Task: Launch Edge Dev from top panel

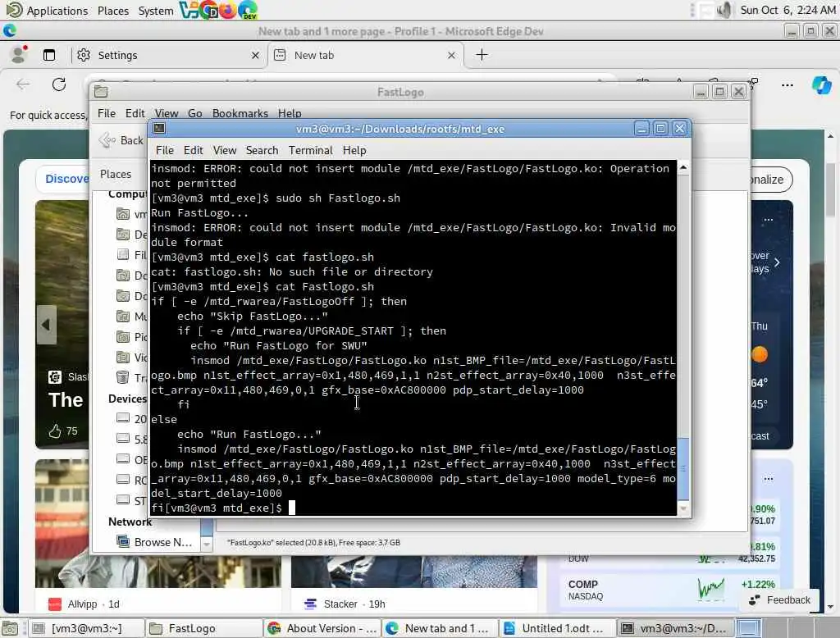Action: click(x=248, y=10)
